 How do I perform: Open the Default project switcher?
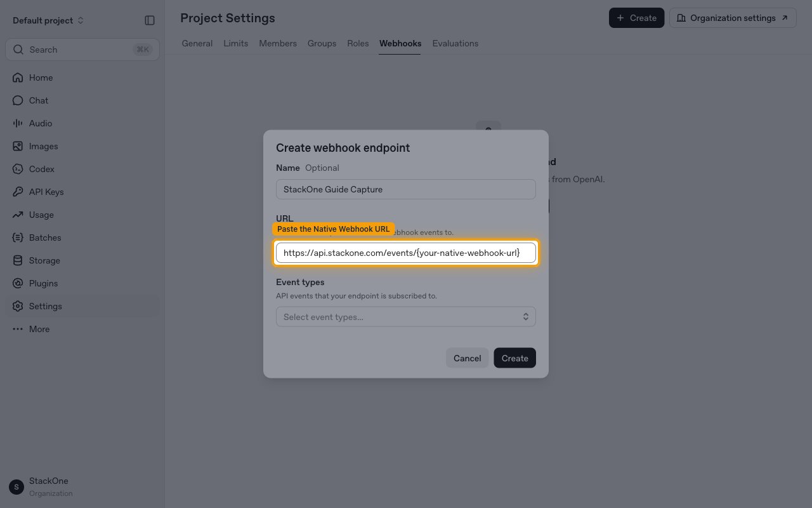[x=48, y=20]
